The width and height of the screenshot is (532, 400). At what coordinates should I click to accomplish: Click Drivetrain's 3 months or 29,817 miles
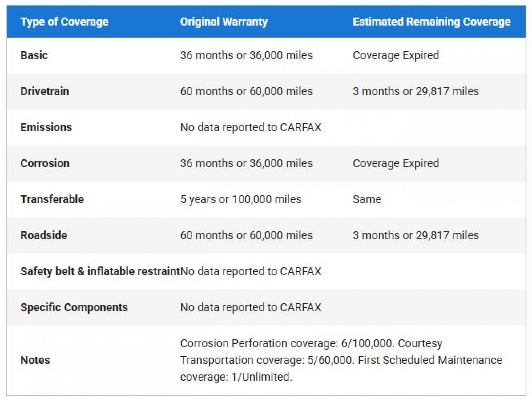coord(415,91)
